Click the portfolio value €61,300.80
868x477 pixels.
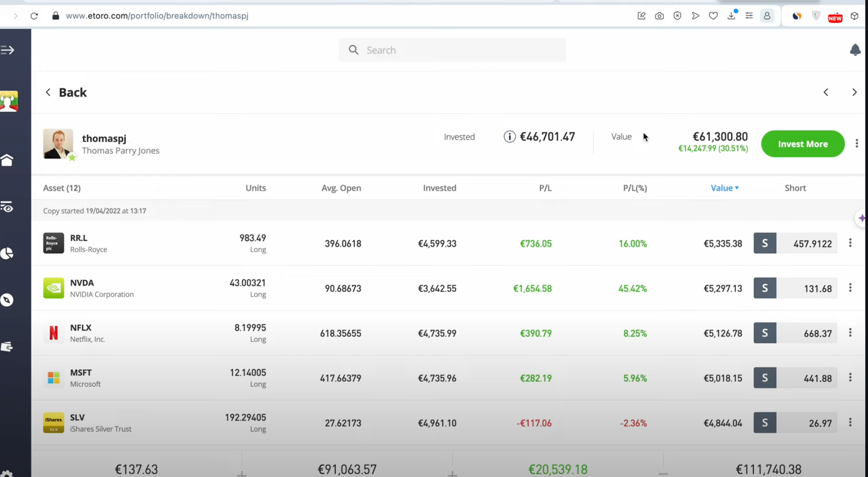pyautogui.click(x=720, y=136)
